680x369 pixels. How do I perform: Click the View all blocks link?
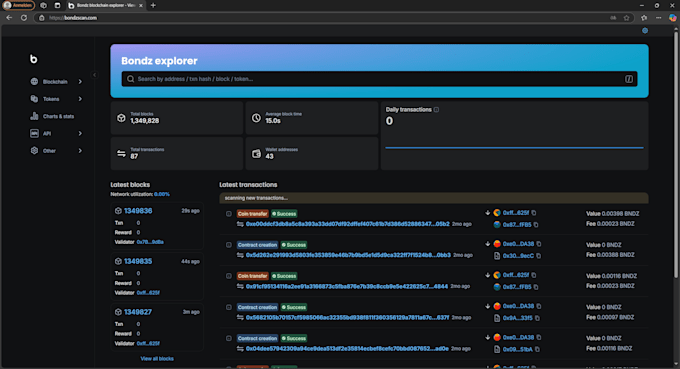[x=157, y=359]
